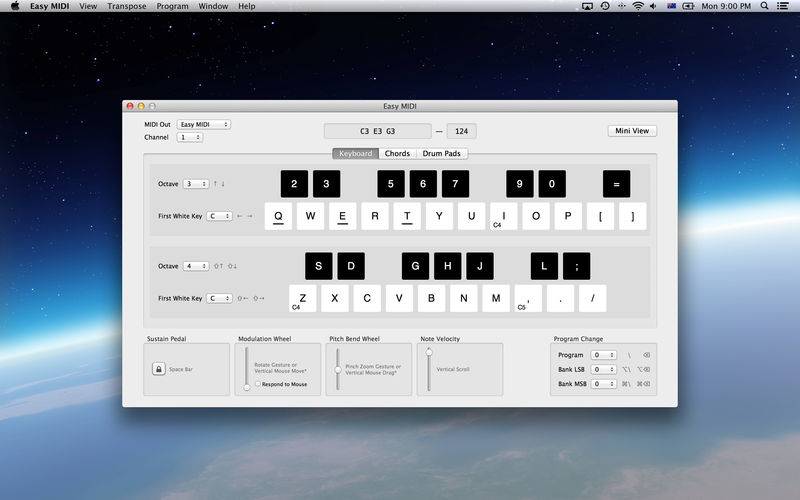
Task: Play the white key Z marked C4
Action: pos(303,298)
